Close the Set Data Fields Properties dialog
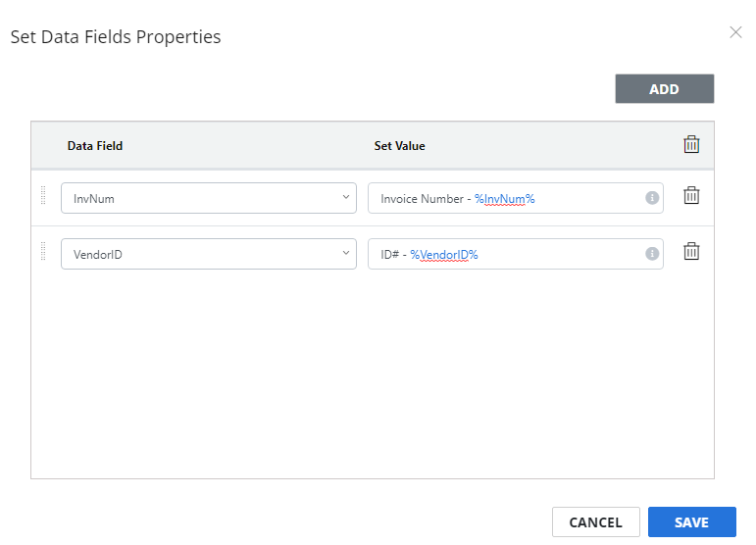Screen dimensions: 756x545 pyautogui.click(x=735, y=32)
